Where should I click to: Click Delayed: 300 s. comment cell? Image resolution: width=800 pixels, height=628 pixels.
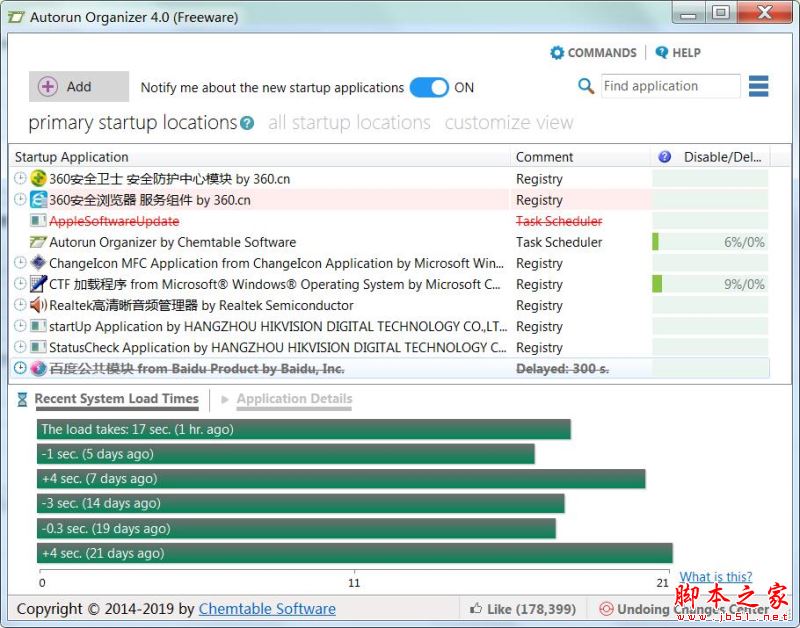[562, 368]
